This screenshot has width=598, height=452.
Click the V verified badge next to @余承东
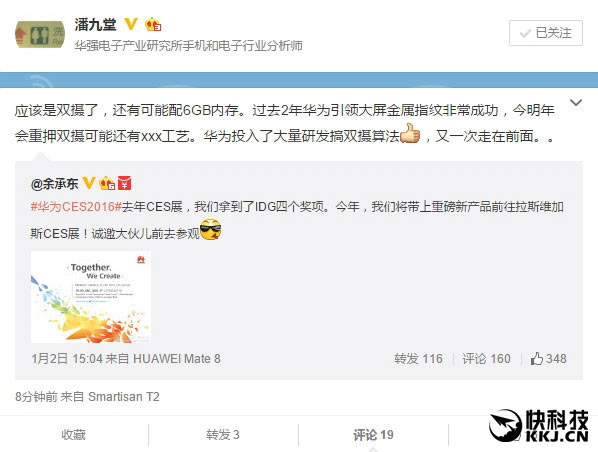(89, 183)
